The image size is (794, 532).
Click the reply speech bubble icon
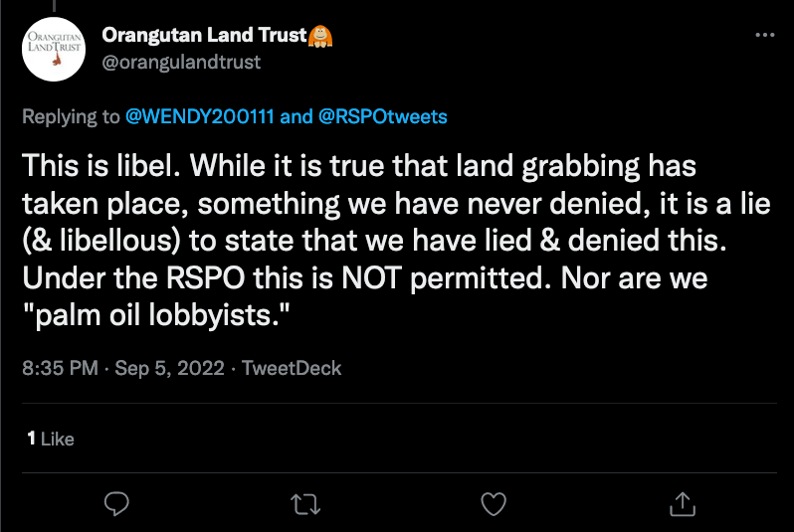point(117,503)
